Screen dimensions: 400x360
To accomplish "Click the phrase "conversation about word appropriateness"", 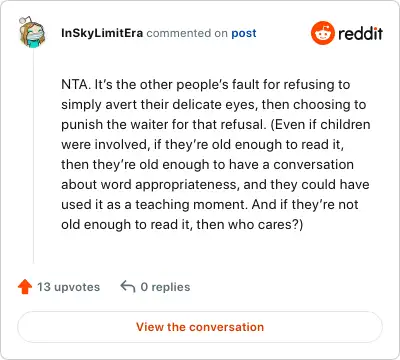I will [207, 175].
